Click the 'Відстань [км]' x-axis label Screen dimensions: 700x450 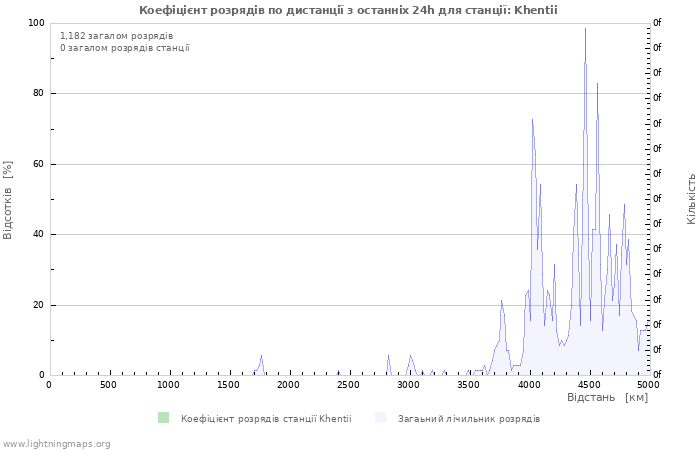(607, 397)
